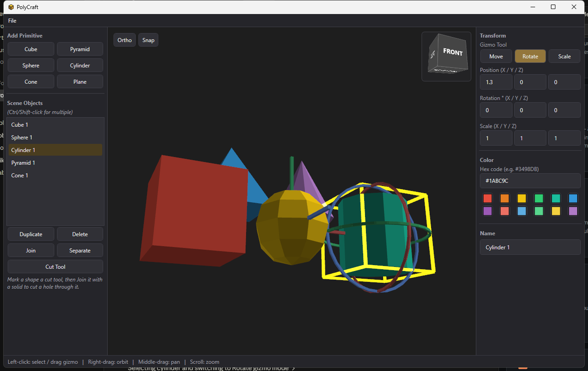Screen dimensions: 588x371
Task: Pick the red color swatch
Action: pos(487,198)
